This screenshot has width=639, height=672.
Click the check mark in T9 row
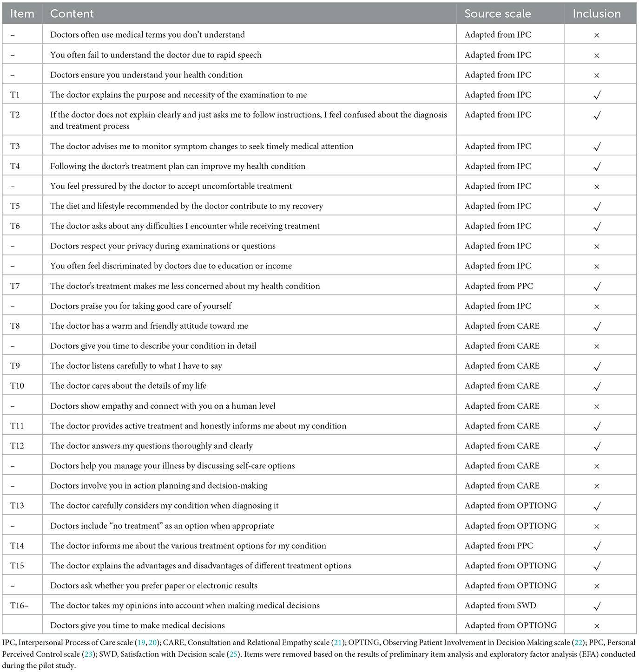tap(597, 366)
